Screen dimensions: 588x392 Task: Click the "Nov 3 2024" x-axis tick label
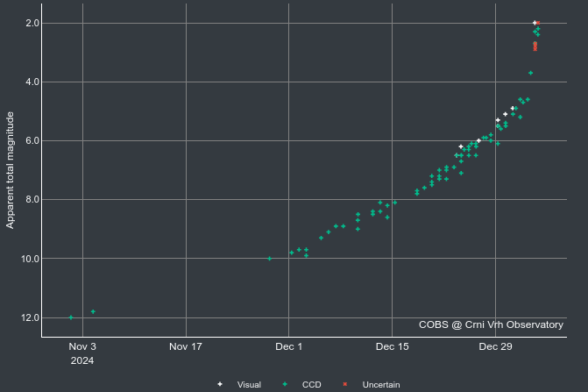click(82, 353)
